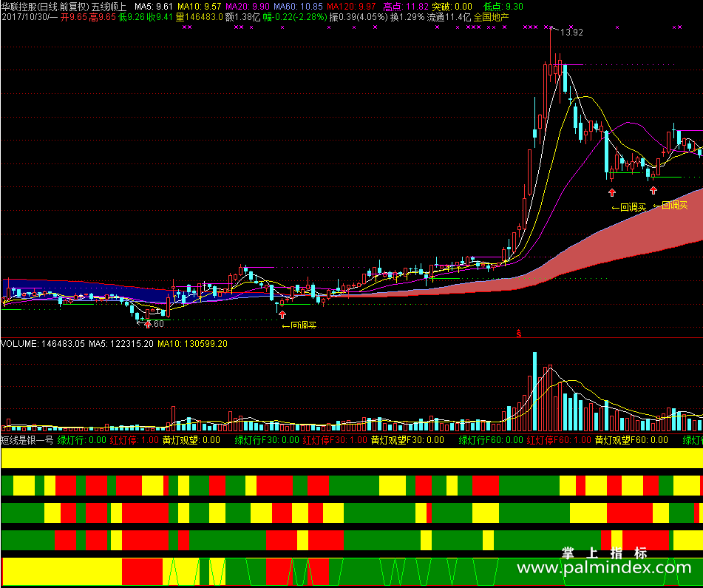Click the opening price 开9.65
The width and height of the screenshot is (703, 588).
73,17
